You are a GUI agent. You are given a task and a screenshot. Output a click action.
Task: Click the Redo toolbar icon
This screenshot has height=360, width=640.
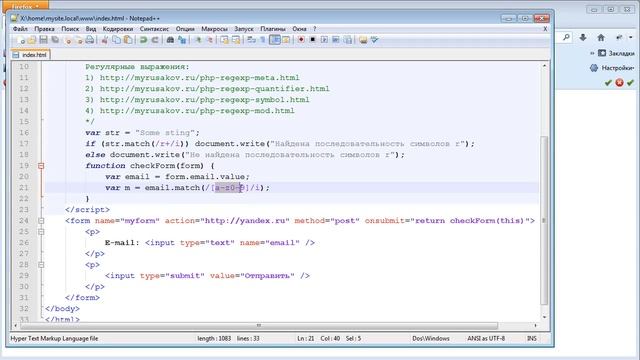click(156, 40)
